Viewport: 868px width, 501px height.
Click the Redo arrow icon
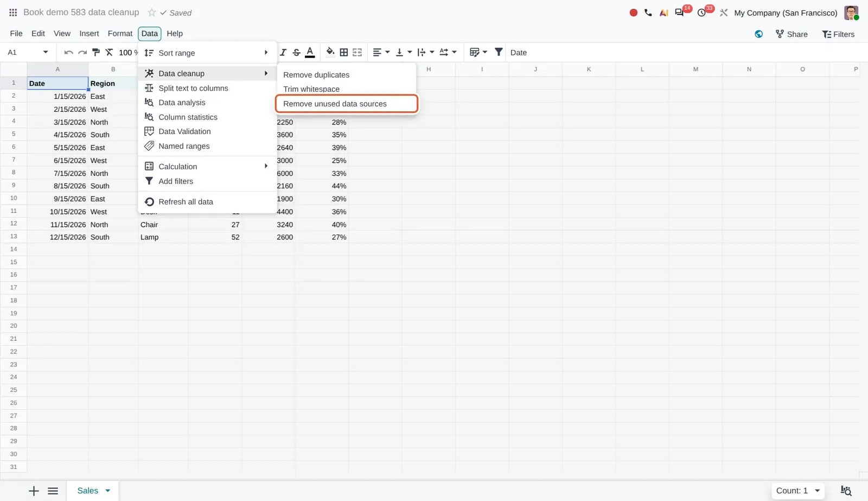82,52
